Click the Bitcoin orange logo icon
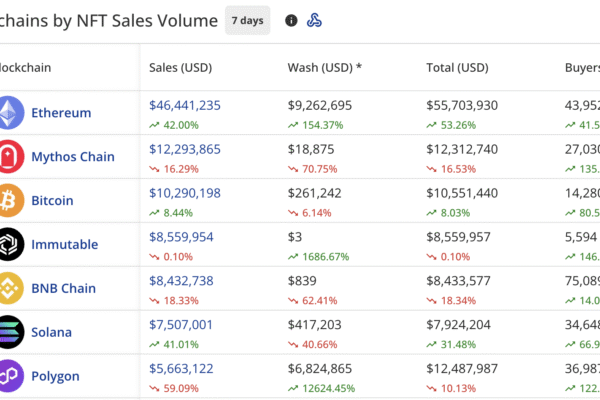 (10, 200)
